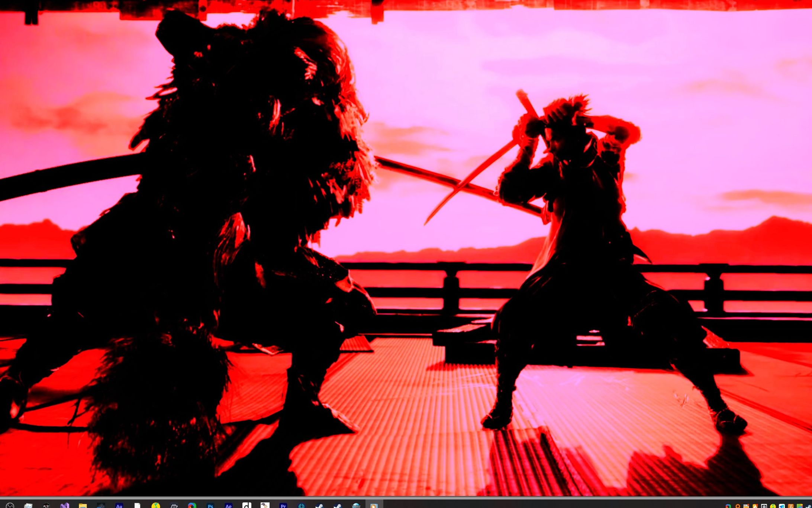Open Adobe Photoshop from the taskbar
This screenshot has width=812, height=508.
pos(210,506)
